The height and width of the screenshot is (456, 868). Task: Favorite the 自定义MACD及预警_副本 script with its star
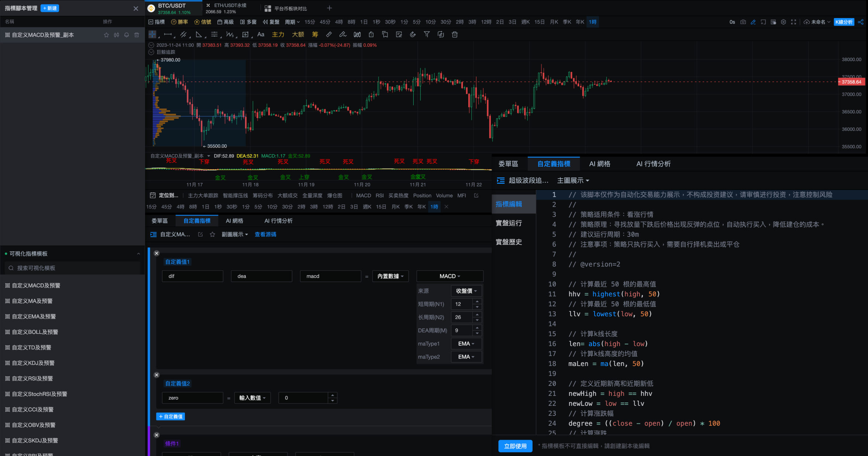[x=106, y=35]
